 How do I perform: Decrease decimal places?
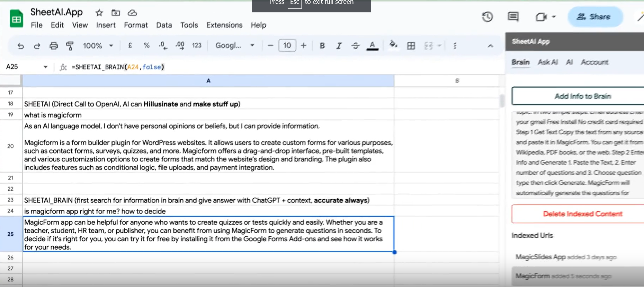(163, 45)
